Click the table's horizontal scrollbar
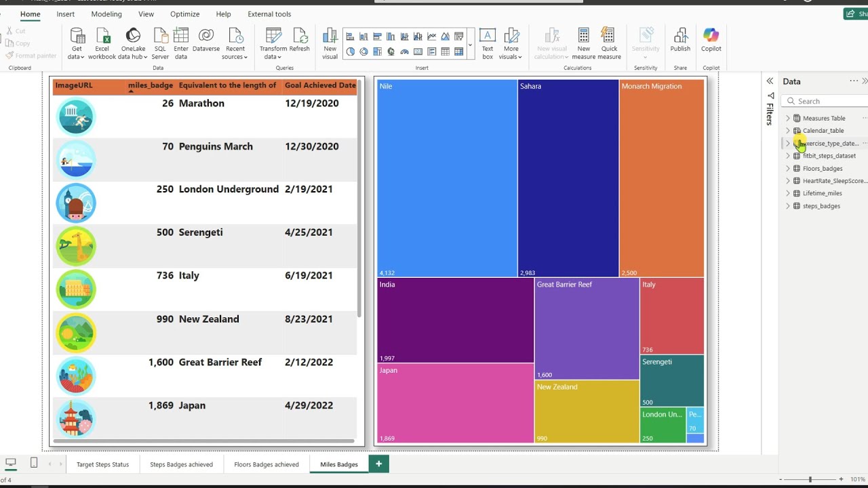Screen dimensions: 868x488 [203, 441]
